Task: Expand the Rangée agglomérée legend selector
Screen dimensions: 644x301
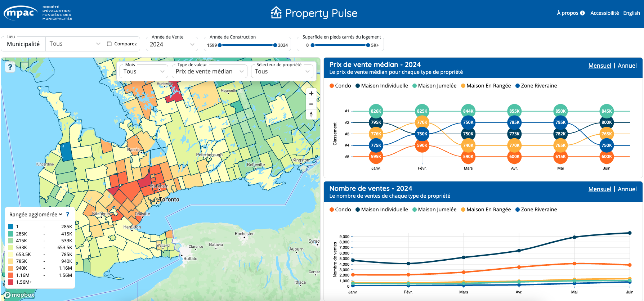Action: (x=36, y=214)
